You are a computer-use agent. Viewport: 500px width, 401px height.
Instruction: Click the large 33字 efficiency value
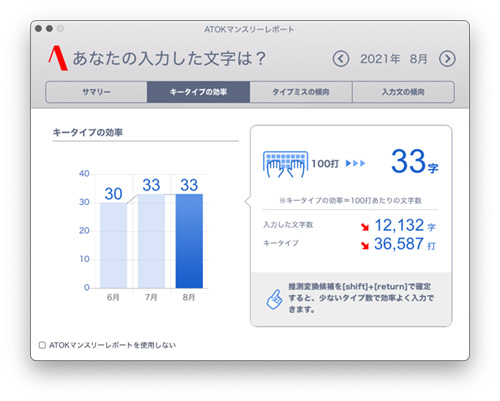click(x=414, y=162)
